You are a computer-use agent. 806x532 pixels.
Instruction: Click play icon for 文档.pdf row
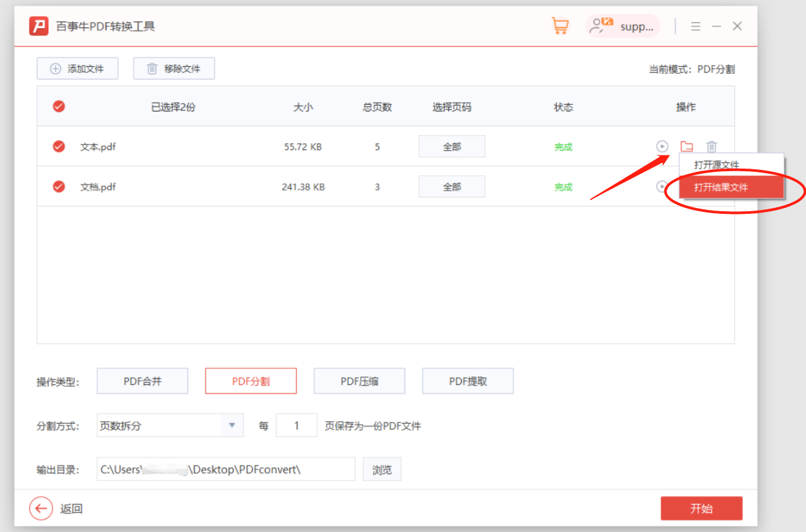pyautogui.click(x=660, y=187)
